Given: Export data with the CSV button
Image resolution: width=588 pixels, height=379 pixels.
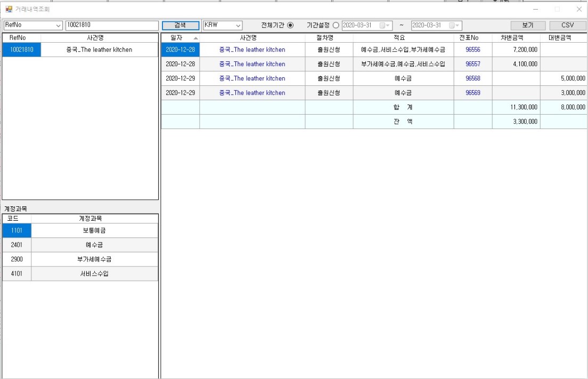Looking at the screenshot, I should [x=567, y=26].
